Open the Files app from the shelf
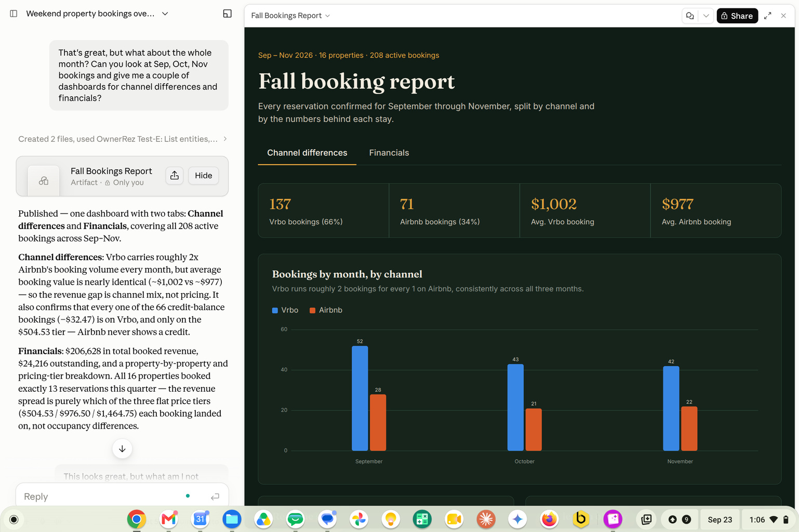The height and width of the screenshot is (532, 799). click(232, 519)
